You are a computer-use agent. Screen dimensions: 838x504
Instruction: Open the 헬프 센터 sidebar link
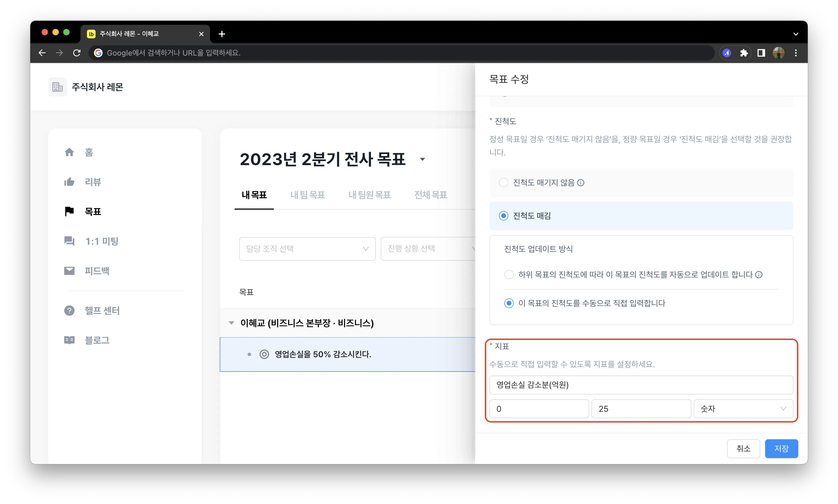pyautogui.click(x=102, y=311)
